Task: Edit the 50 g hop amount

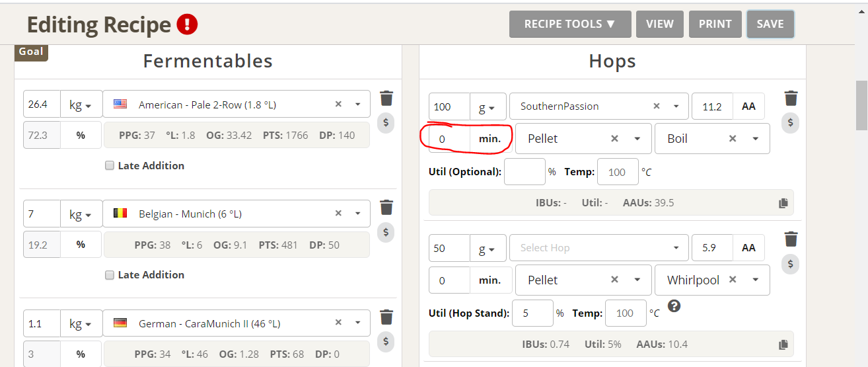Action: (449, 248)
